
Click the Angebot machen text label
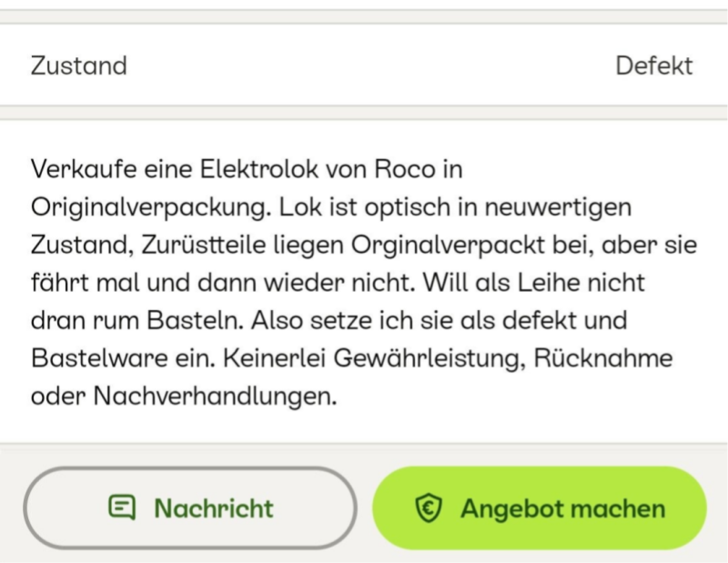[562, 508]
